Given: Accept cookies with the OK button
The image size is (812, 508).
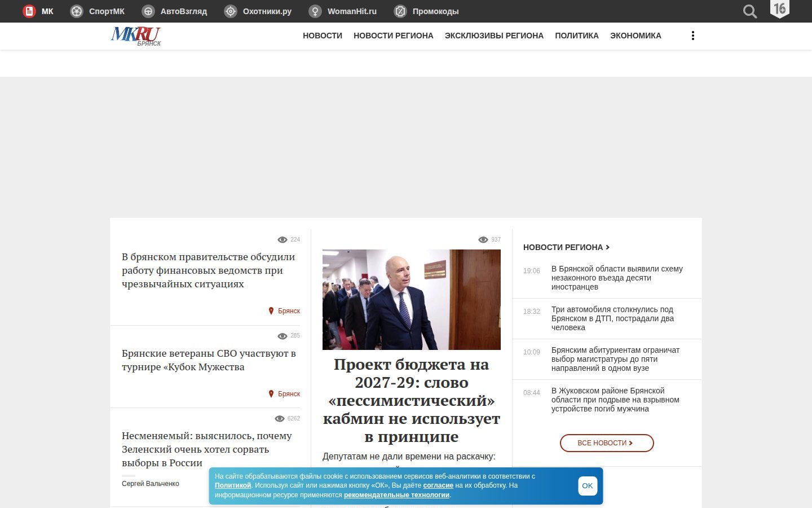Looking at the screenshot, I should (588, 486).
